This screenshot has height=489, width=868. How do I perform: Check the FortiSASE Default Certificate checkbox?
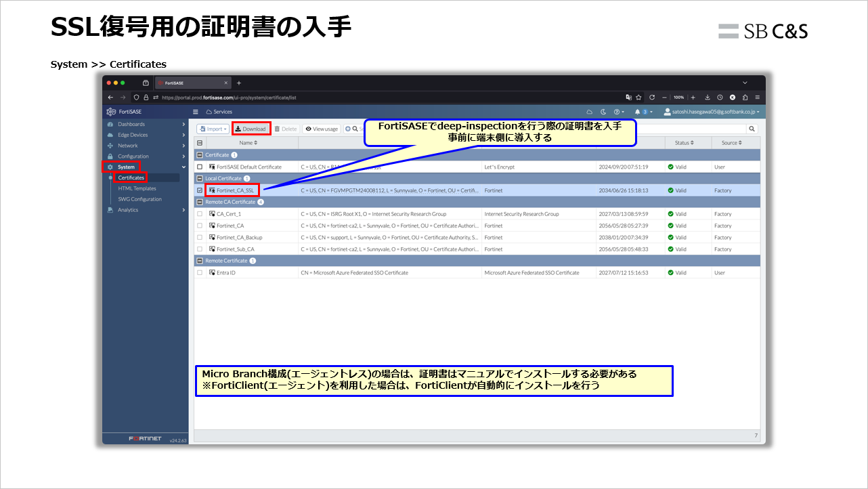coord(200,167)
